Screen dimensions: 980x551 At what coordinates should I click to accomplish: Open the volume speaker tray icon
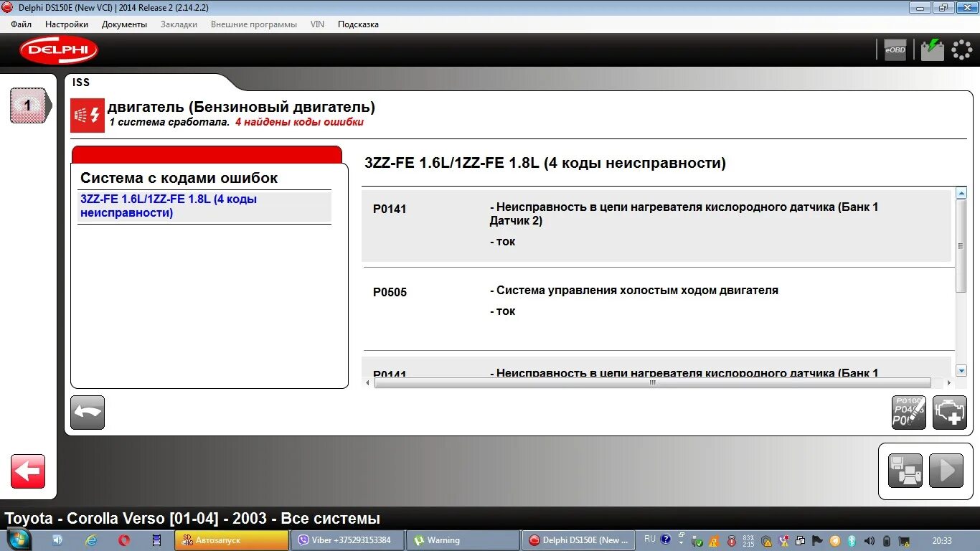pos(869,540)
